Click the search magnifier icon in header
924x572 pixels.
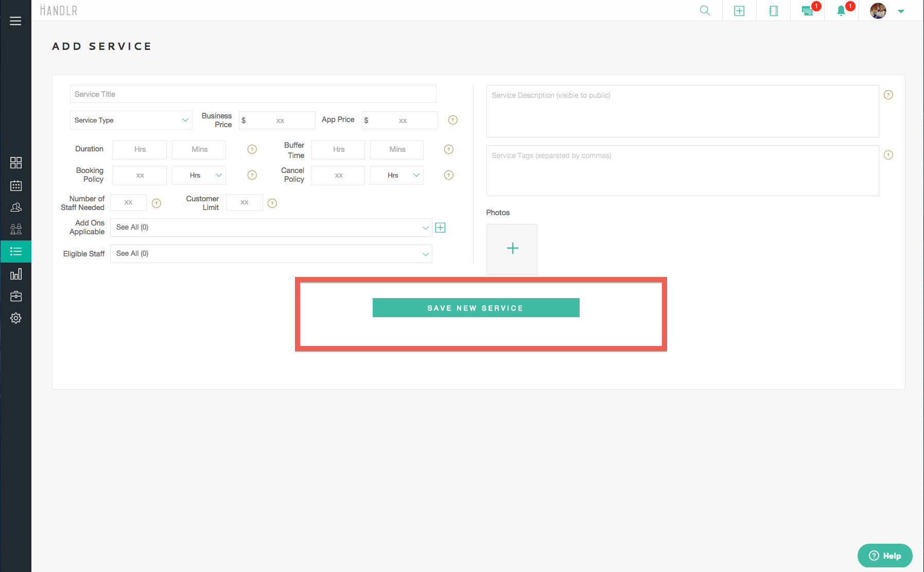pos(705,11)
